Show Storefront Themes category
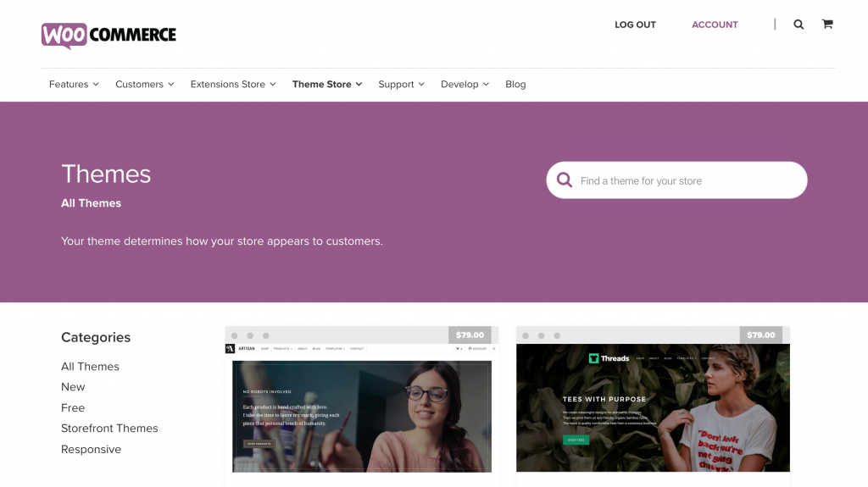The height and width of the screenshot is (487, 868). 109,429
